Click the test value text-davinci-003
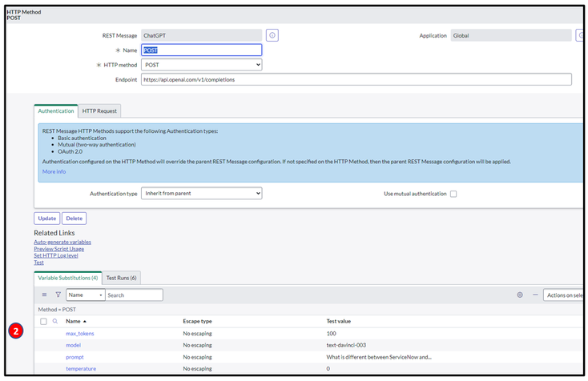 (346, 345)
